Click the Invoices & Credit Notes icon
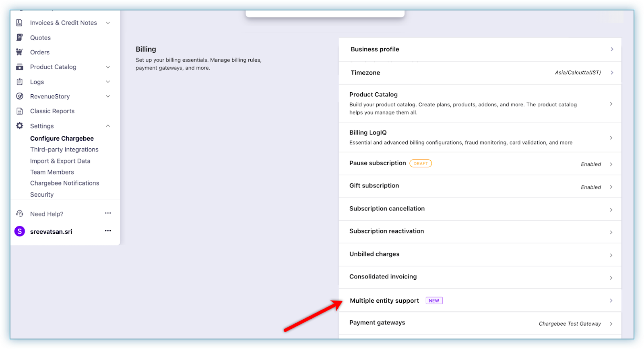This screenshot has width=644, height=349. (19, 23)
